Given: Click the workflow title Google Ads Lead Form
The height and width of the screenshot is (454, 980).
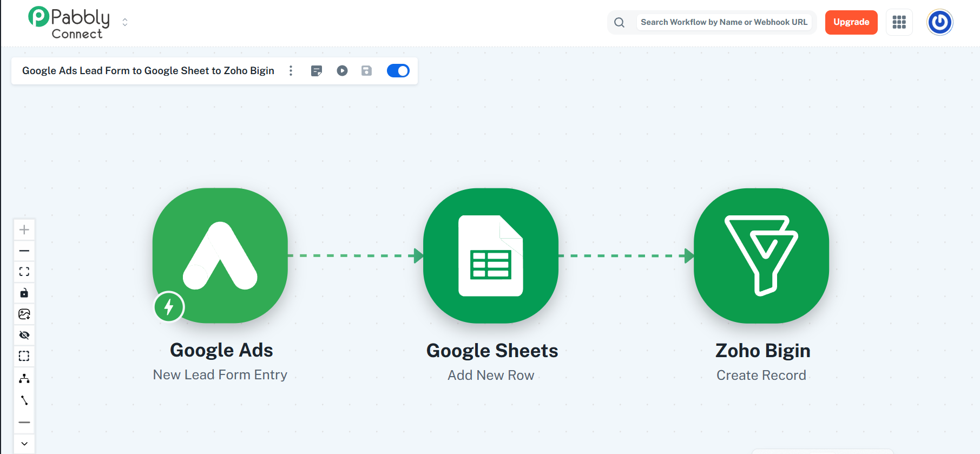Looking at the screenshot, I should (148, 71).
